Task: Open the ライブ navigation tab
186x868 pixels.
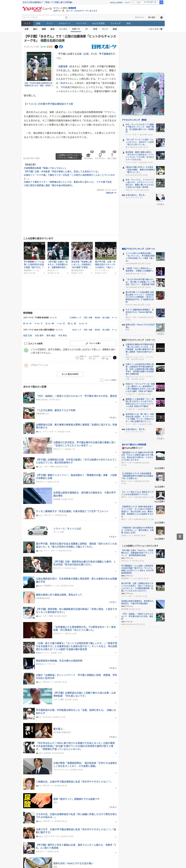Action: tap(49, 24)
